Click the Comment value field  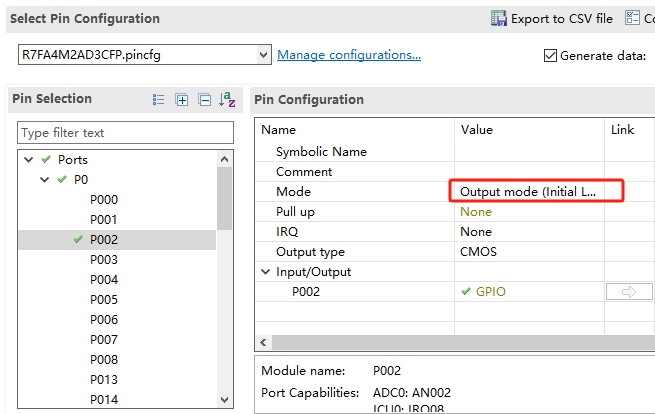(529, 172)
